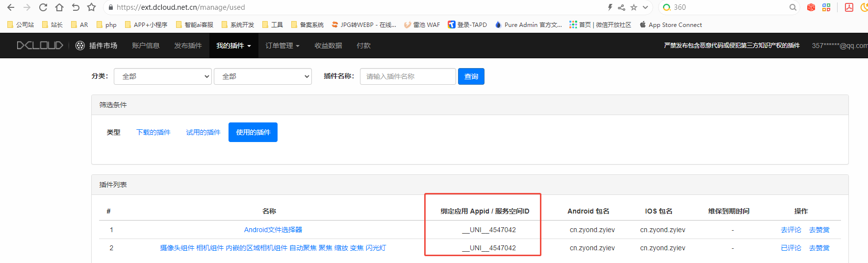This screenshot has width=868, height=263.
Task: Switch to the 试用的插件 filter tab
Action: pos(203,132)
